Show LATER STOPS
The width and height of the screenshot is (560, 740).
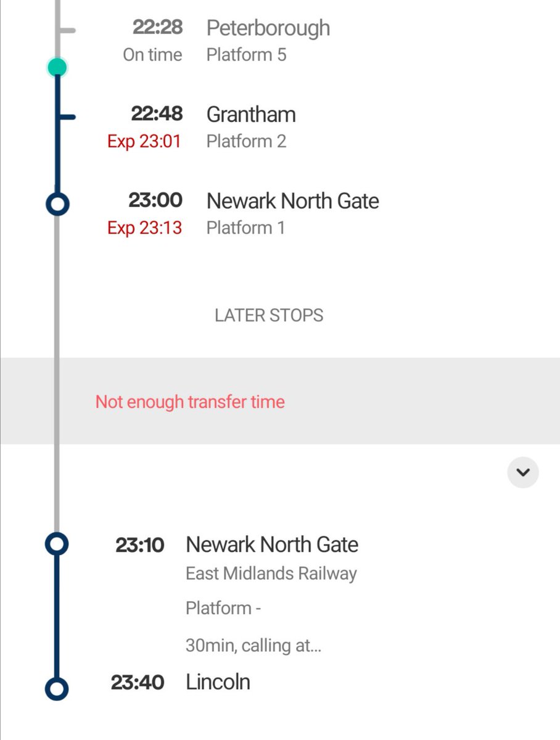point(269,315)
